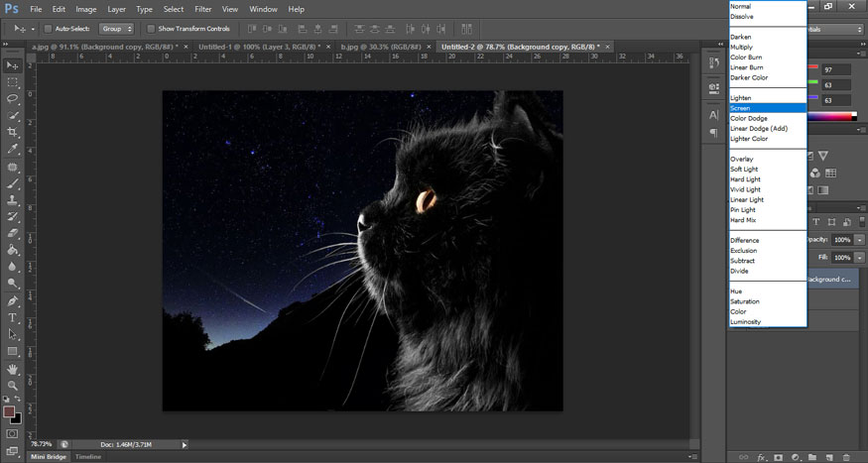
Task: Open the Window menu
Action: (x=263, y=9)
